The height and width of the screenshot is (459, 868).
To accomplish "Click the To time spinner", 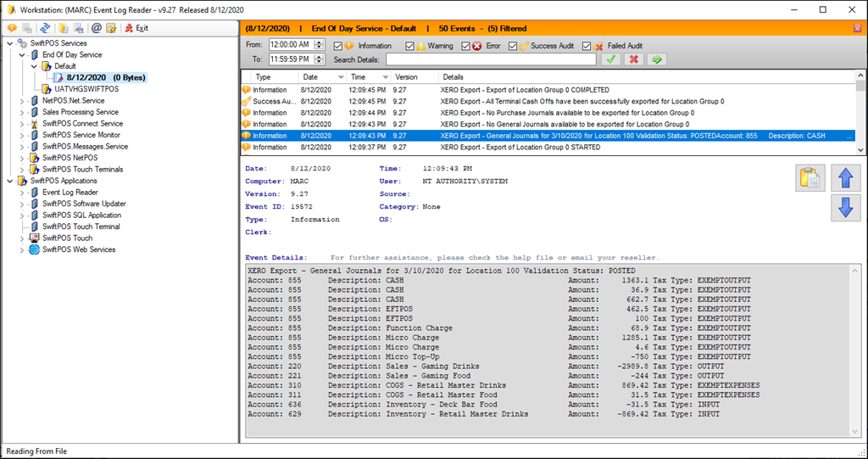I will [320, 59].
